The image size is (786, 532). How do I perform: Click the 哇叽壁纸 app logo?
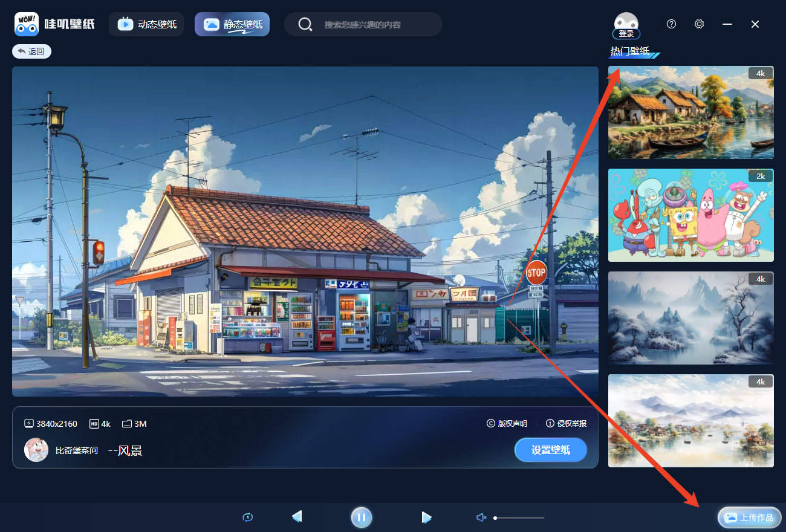[55, 24]
